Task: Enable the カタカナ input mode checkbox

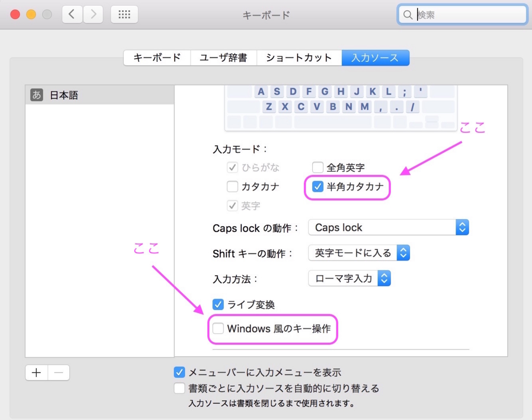Action: tap(232, 186)
